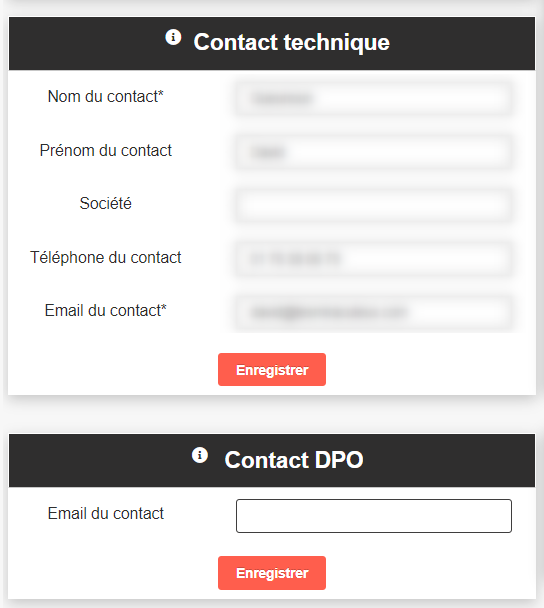Focus the Téléphone du contact field
This screenshot has width=544, height=608.
click(373, 259)
